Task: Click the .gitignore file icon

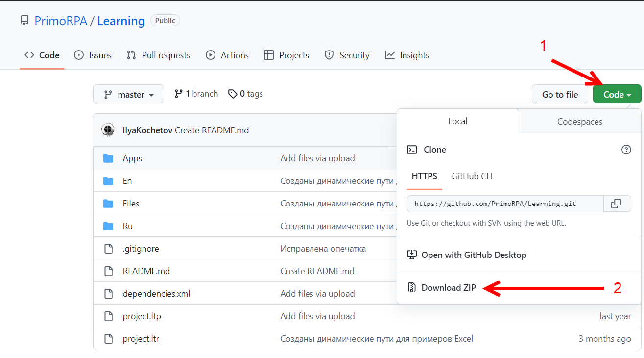Action: tap(108, 249)
